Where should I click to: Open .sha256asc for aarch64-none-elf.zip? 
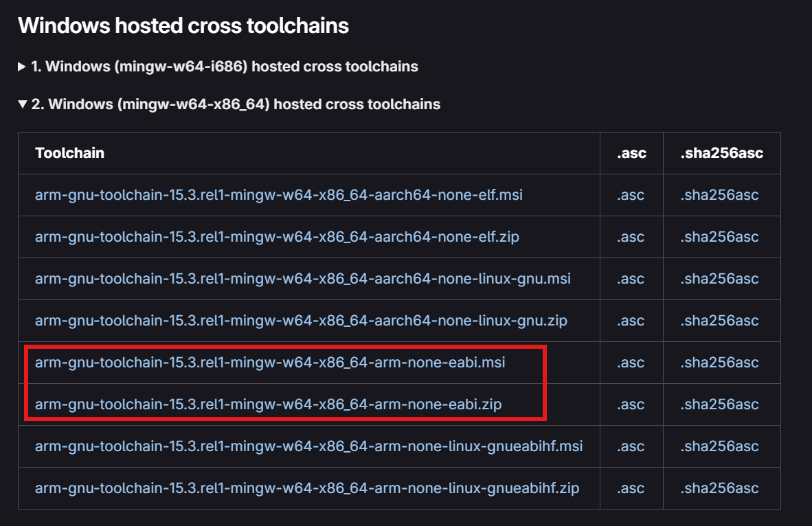point(720,237)
